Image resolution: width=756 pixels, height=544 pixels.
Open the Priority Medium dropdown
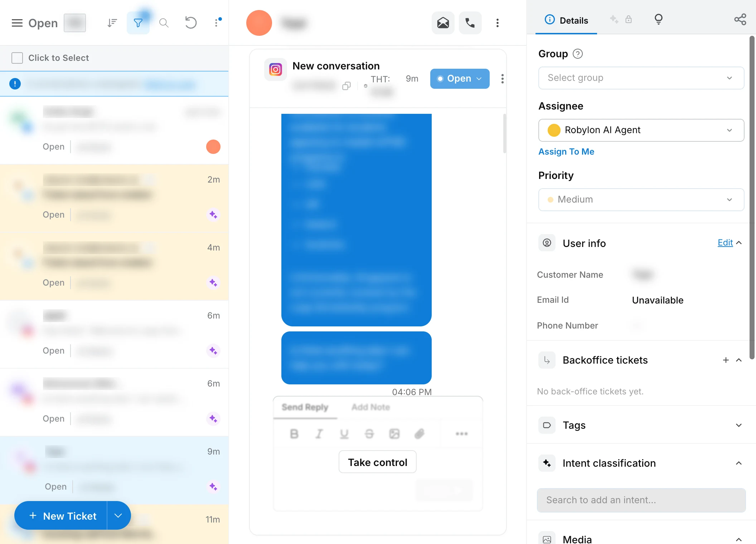click(641, 199)
